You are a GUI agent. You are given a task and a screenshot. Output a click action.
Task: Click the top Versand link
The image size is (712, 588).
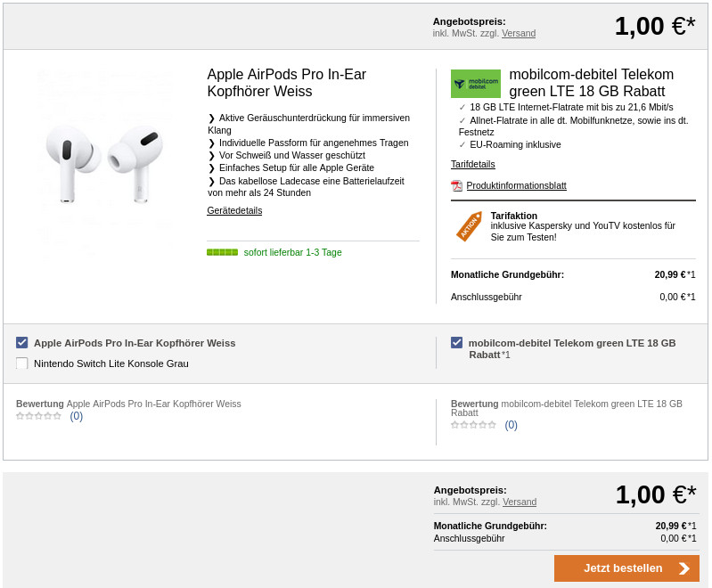519,33
